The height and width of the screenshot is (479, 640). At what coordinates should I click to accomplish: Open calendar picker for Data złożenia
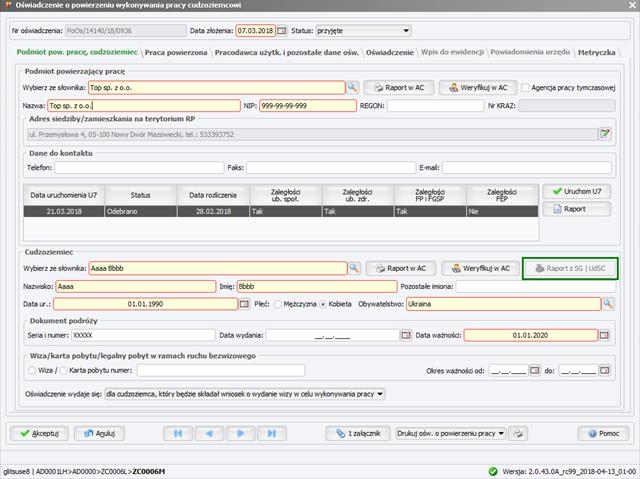tap(282, 31)
